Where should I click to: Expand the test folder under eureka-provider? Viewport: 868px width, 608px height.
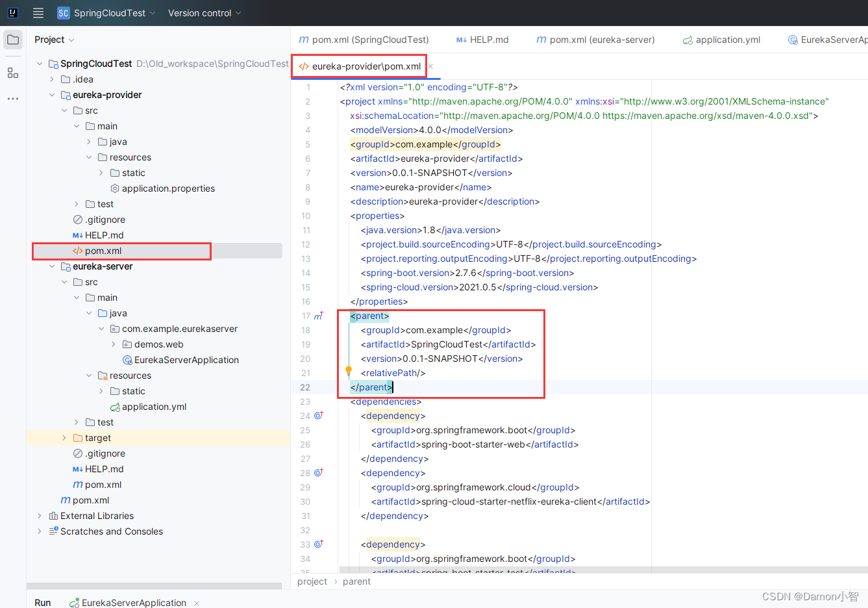(x=77, y=204)
